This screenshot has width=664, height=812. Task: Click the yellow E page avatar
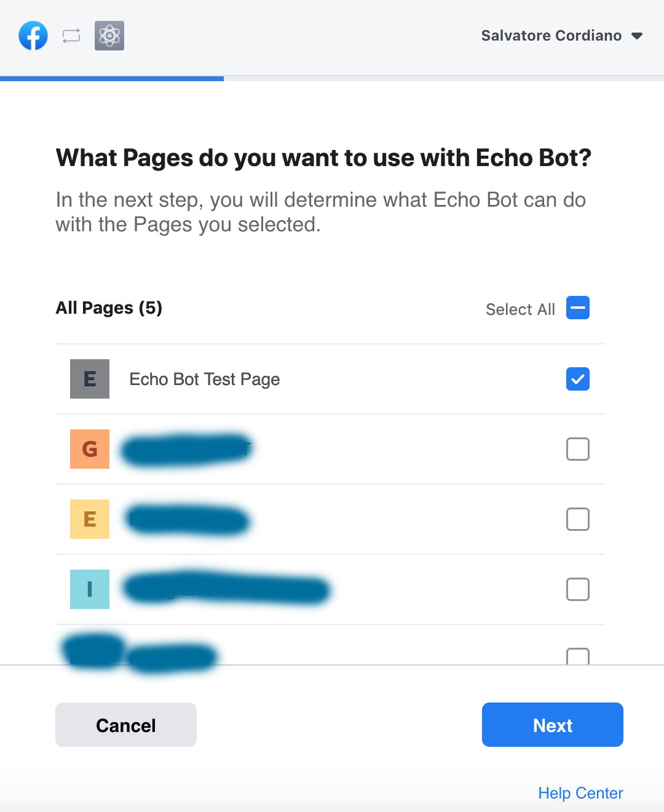point(90,519)
